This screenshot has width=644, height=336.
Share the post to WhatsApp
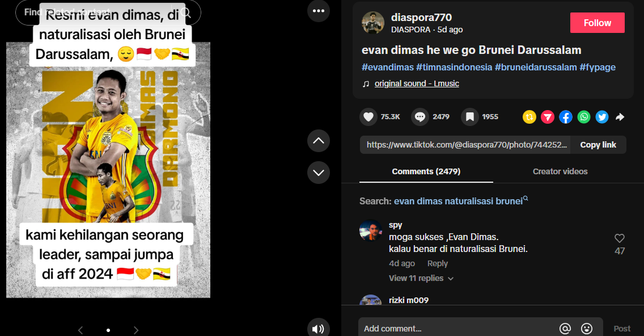(x=584, y=117)
